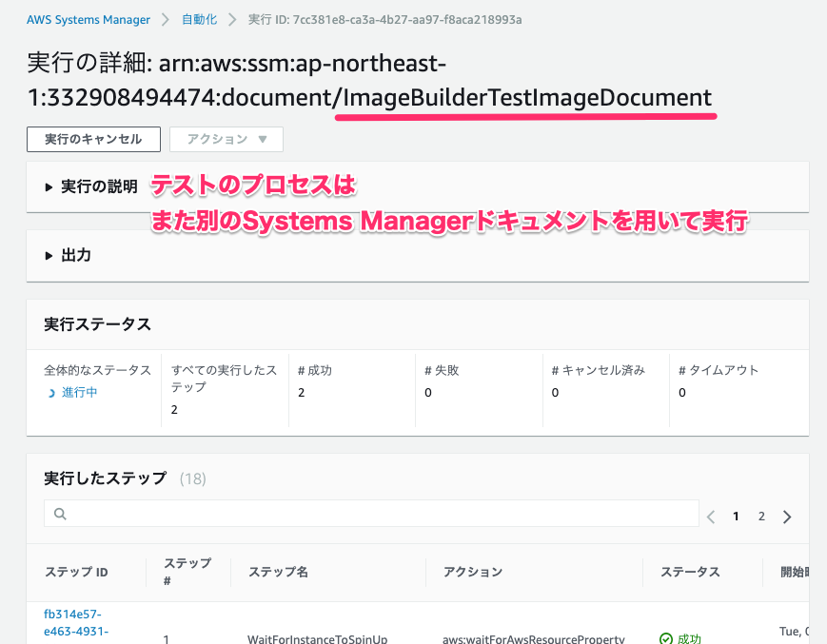Click the ステップ # column header

[187, 572]
